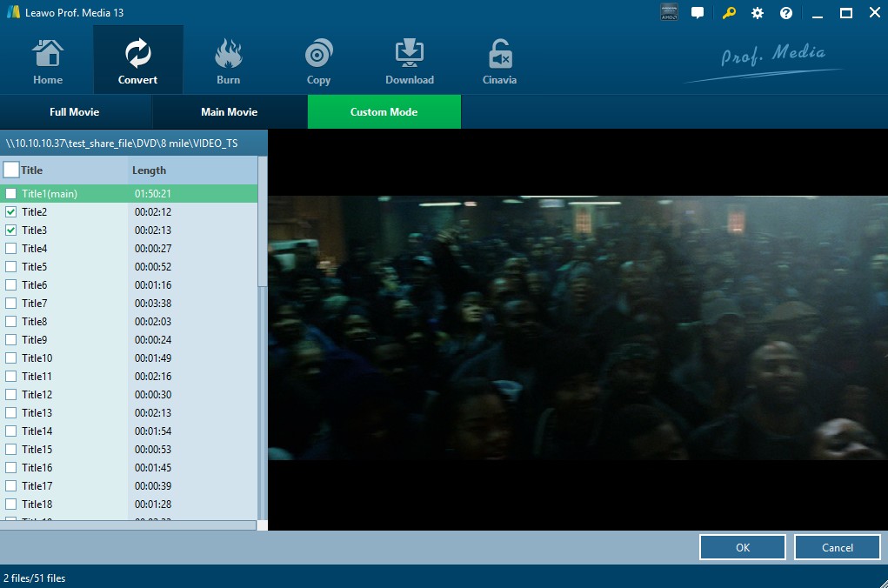Open the Burn module
This screenshot has height=588, width=888.
pos(228,59)
